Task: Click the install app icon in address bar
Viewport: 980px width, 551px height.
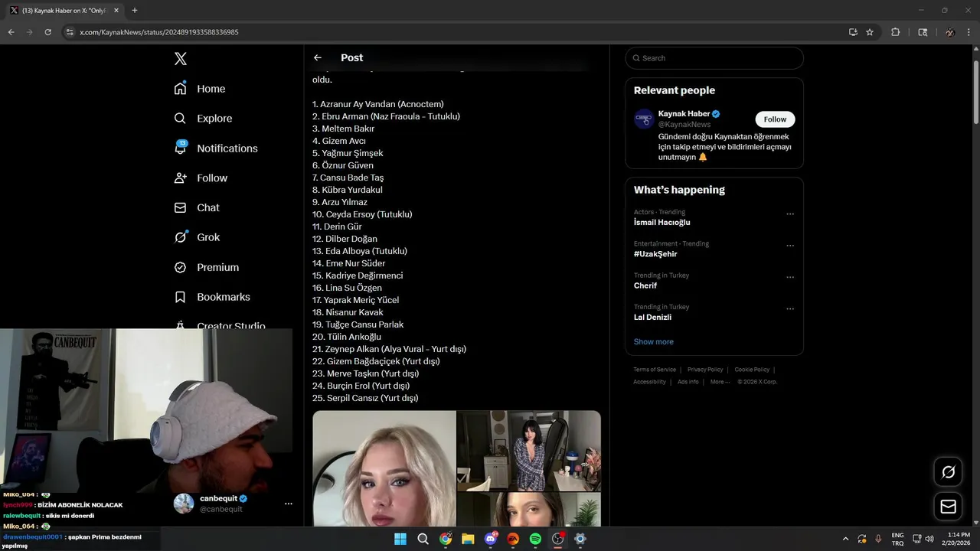Action: coord(853,32)
